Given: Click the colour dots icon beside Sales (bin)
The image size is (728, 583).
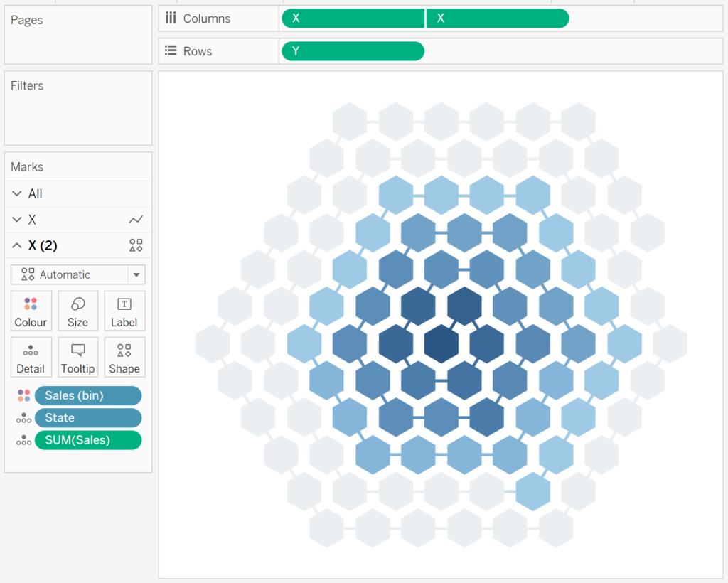Looking at the screenshot, I should 23,395.
